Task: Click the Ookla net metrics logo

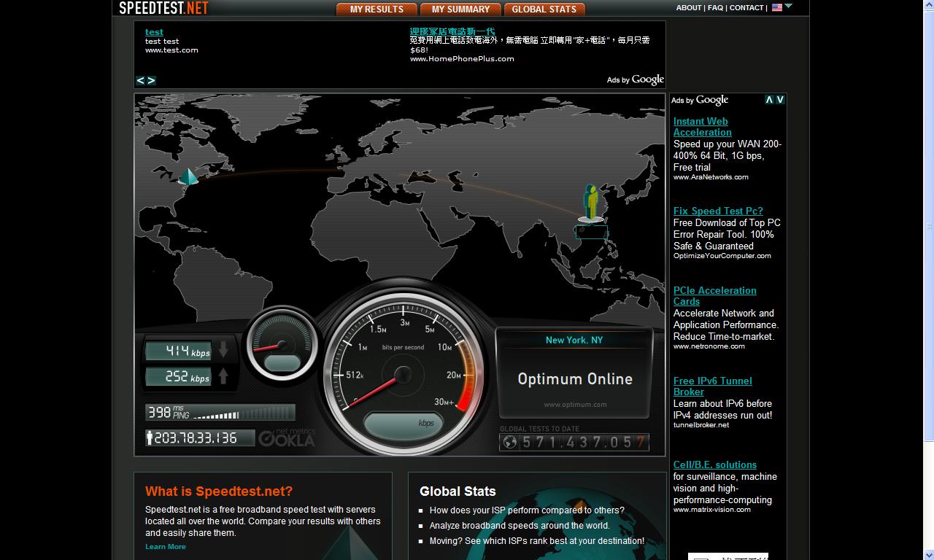Action: click(287, 437)
